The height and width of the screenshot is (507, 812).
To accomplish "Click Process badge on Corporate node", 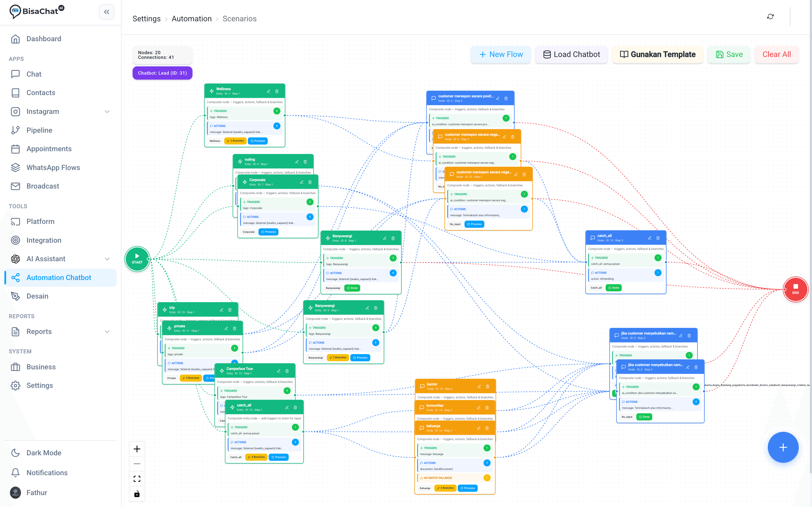I will point(268,232).
